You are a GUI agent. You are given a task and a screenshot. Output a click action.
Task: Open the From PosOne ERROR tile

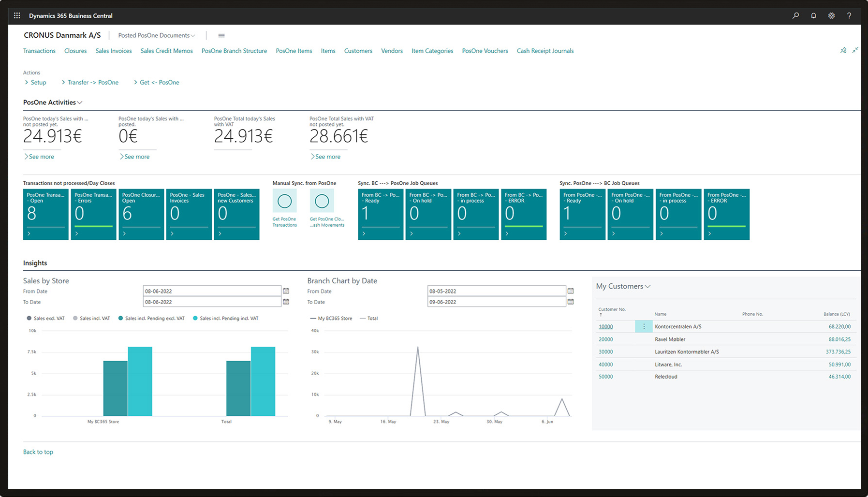click(x=727, y=214)
